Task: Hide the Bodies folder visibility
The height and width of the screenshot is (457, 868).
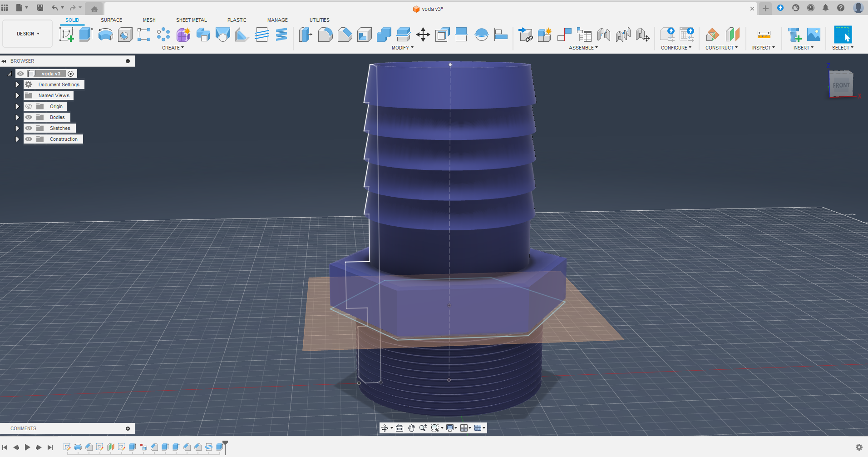Action: click(x=29, y=117)
